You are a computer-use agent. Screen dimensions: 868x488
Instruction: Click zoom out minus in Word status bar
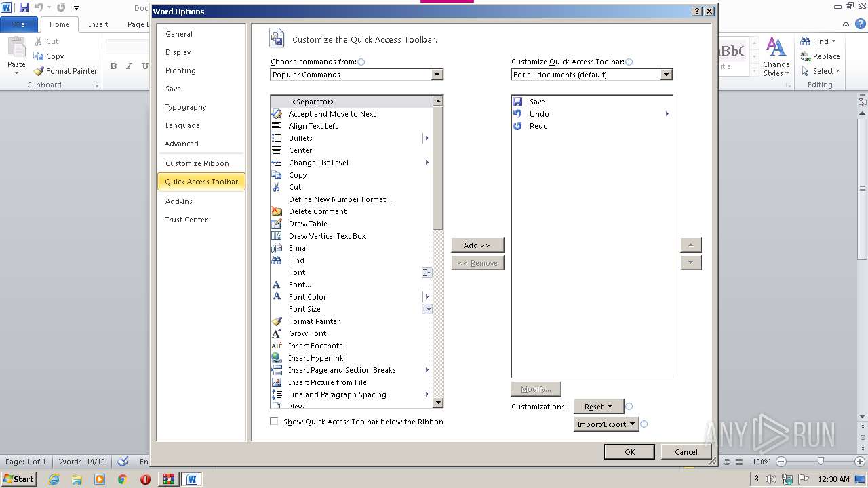click(x=781, y=462)
